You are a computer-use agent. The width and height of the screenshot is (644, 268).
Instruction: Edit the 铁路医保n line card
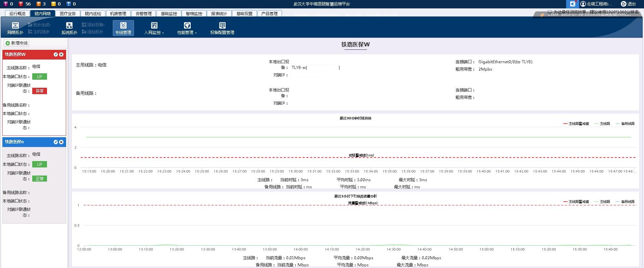(x=56, y=142)
